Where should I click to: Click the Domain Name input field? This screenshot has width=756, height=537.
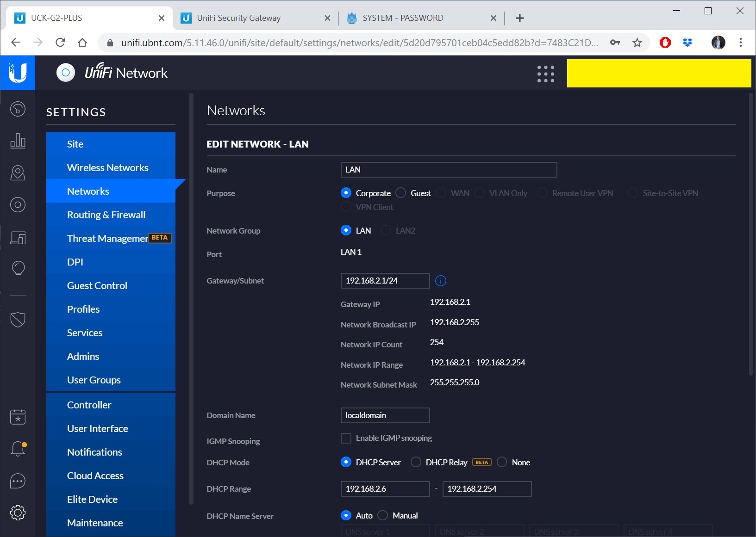pos(385,415)
